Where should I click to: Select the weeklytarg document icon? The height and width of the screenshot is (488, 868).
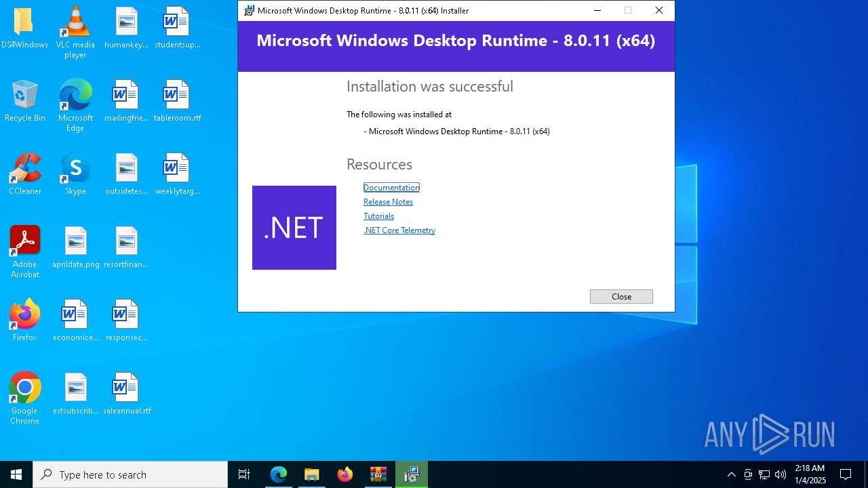pyautogui.click(x=176, y=168)
